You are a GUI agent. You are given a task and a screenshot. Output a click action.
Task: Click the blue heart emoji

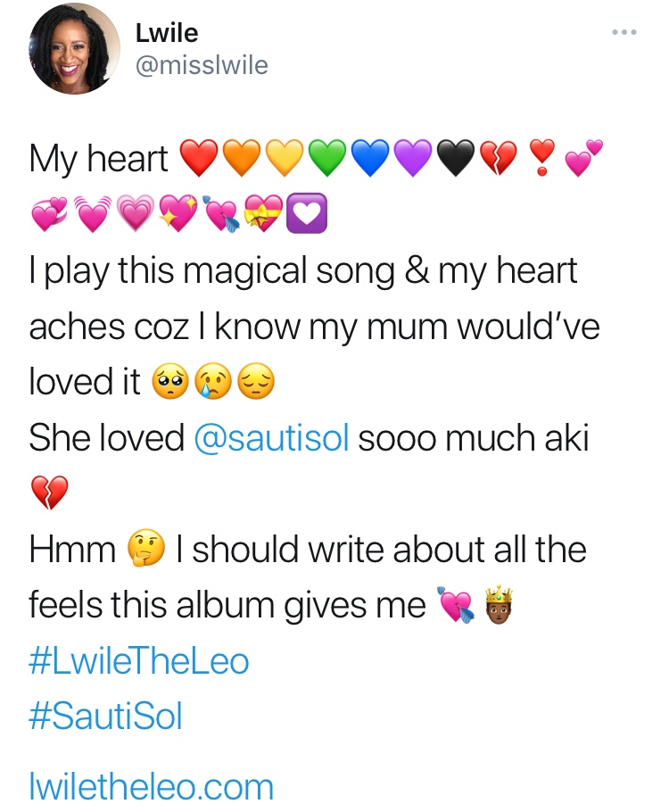point(370,159)
